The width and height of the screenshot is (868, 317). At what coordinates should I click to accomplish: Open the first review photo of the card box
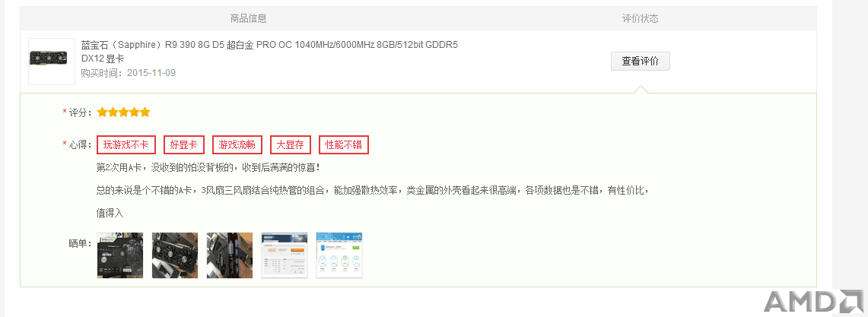(120, 255)
